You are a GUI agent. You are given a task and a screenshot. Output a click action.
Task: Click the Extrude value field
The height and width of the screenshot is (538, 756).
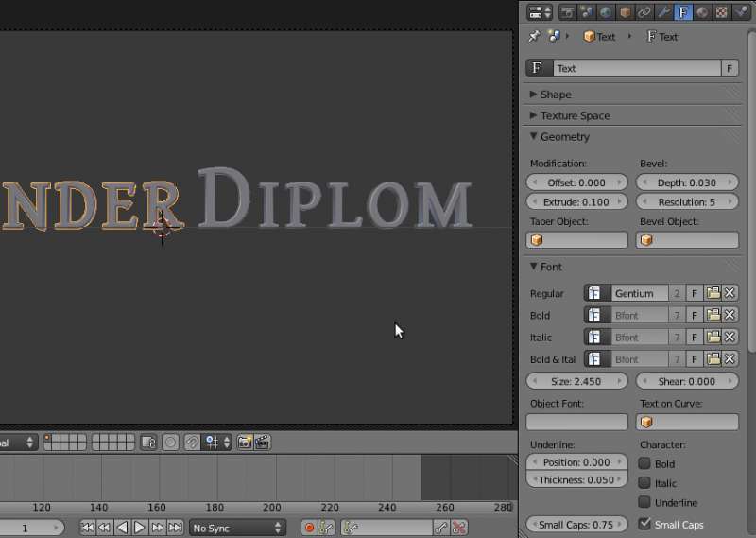pyautogui.click(x=576, y=202)
